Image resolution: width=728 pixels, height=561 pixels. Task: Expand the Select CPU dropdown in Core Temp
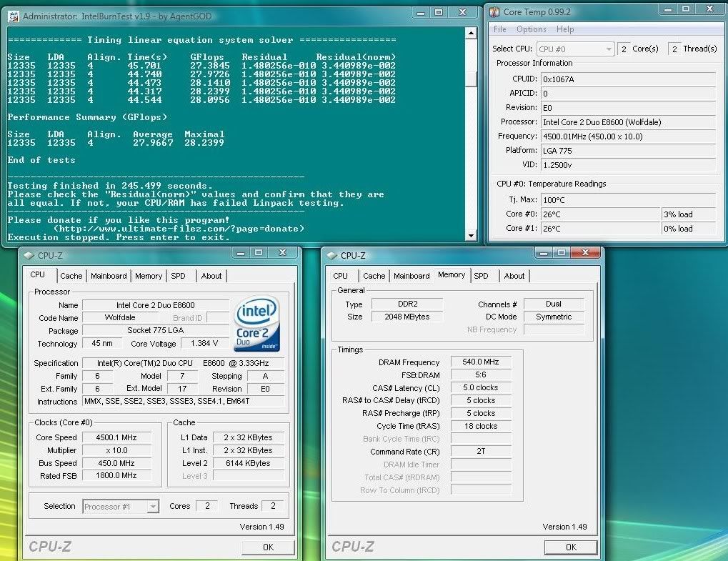[576, 49]
